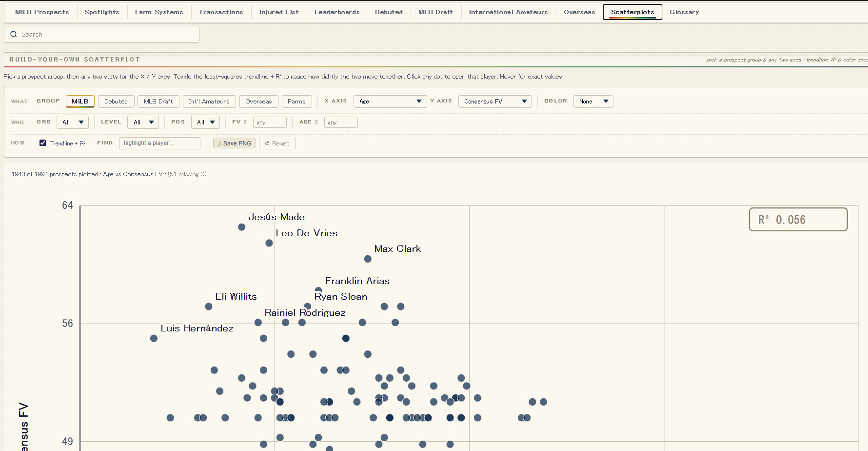Open the X axis Age dropdown
This screenshot has height=451, width=868.
tap(390, 102)
